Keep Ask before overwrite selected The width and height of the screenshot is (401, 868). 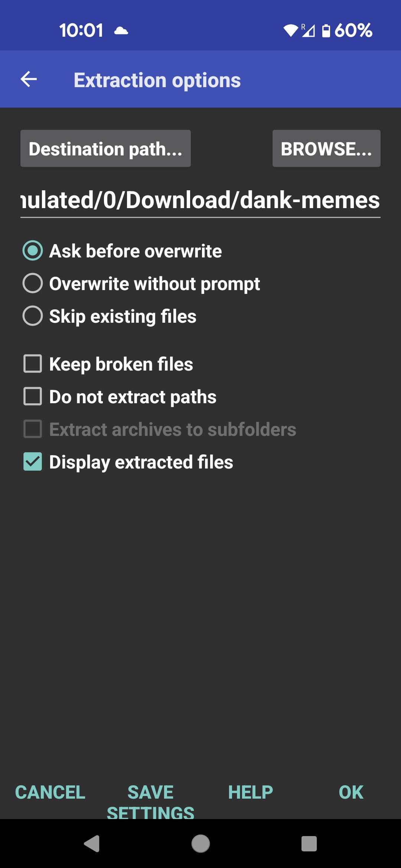coord(135,250)
